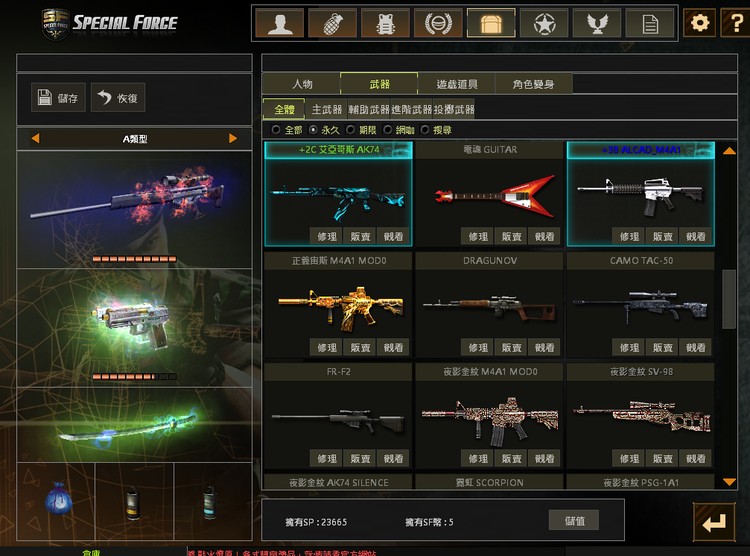The width and height of the screenshot is (750, 556).
Task: Switch to previous loadout type arrow
Action: (35, 138)
